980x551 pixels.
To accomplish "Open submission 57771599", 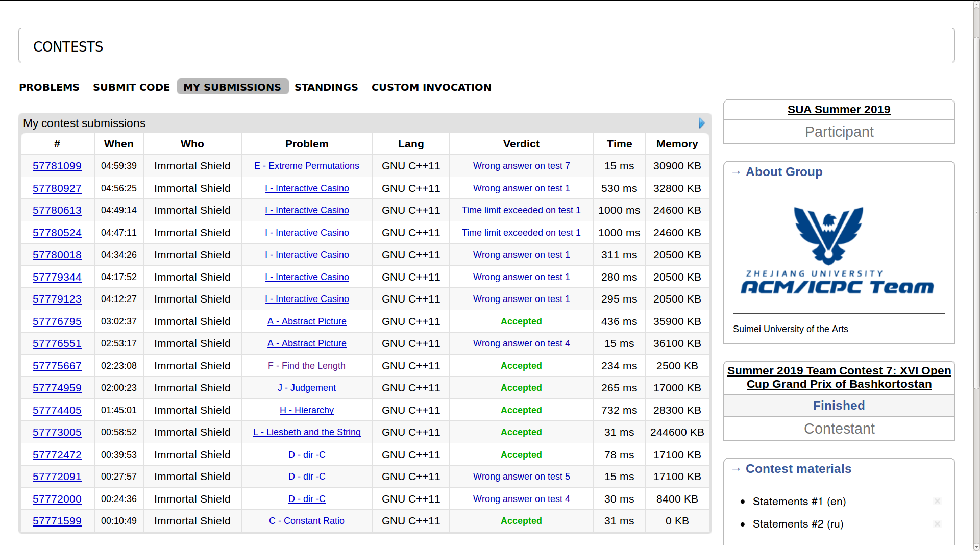I will pyautogui.click(x=57, y=521).
